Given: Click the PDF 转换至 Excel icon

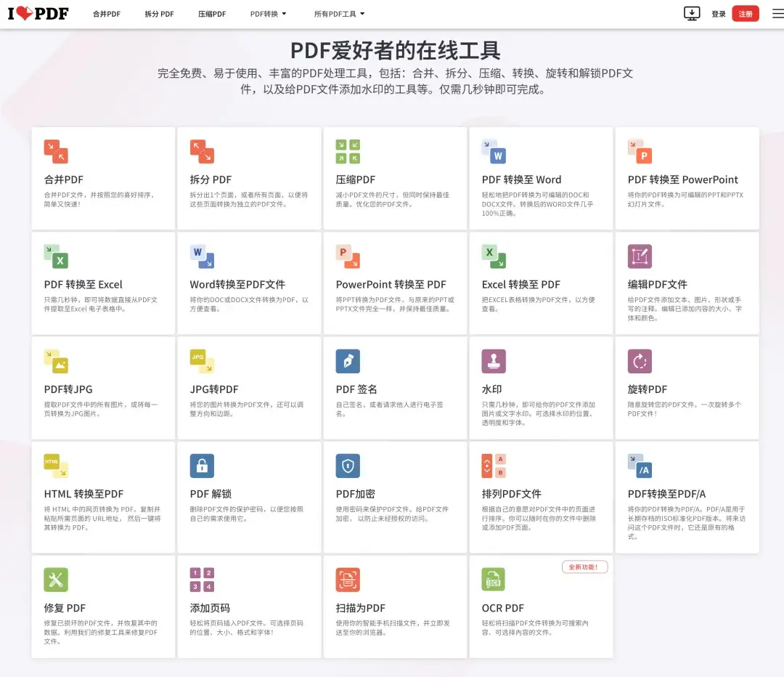Looking at the screenshot, I should (x=56, y=256).
